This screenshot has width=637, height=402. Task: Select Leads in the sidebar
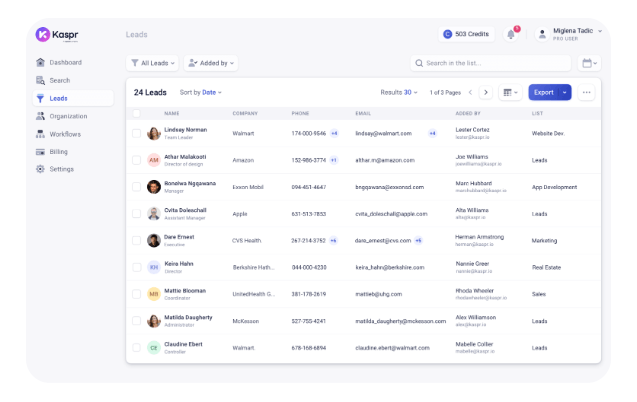73,98
